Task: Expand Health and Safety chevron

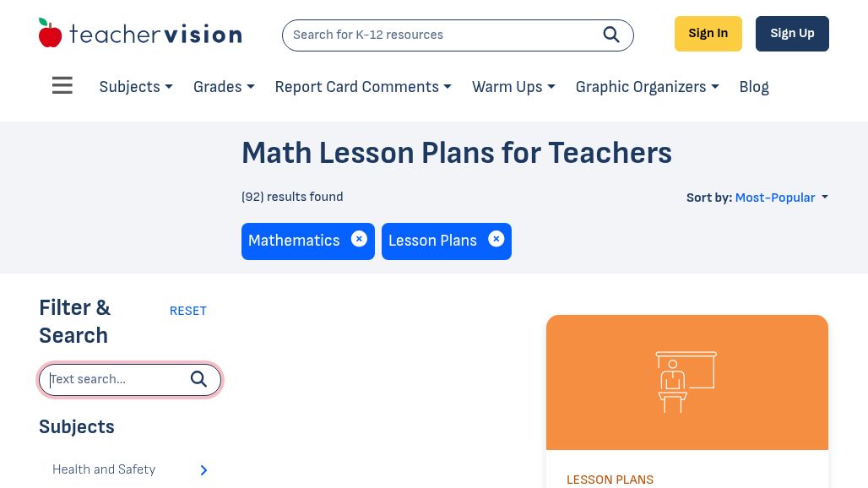Action: 203,469
